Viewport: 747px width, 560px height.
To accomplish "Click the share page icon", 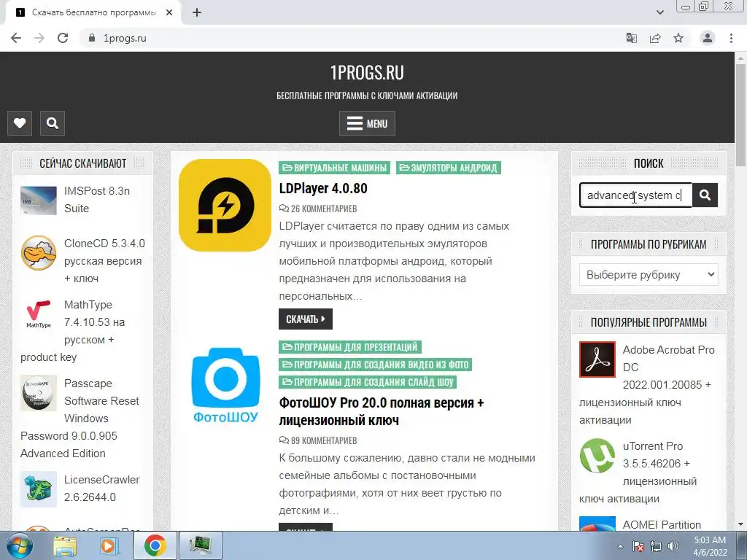I will (x=655, y=38).
